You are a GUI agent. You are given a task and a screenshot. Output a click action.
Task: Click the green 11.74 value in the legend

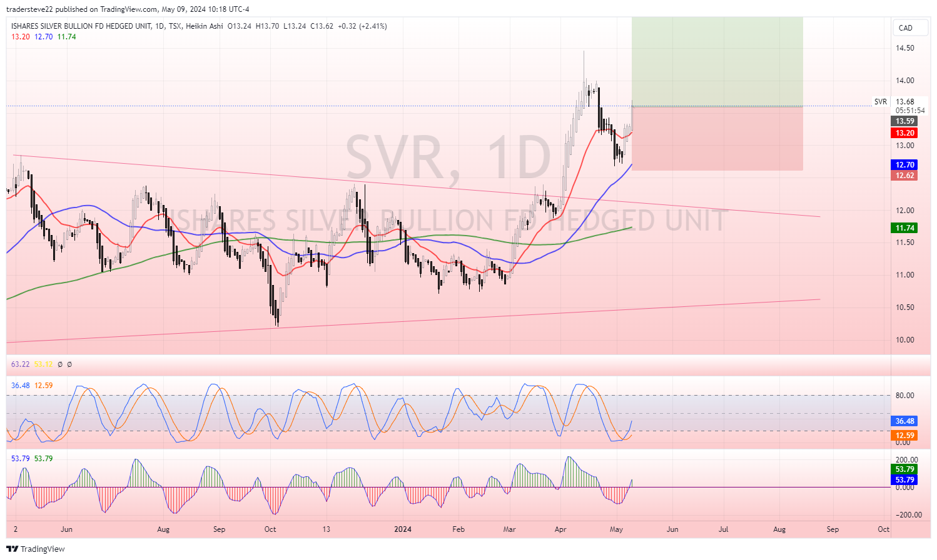coord(67,37)
